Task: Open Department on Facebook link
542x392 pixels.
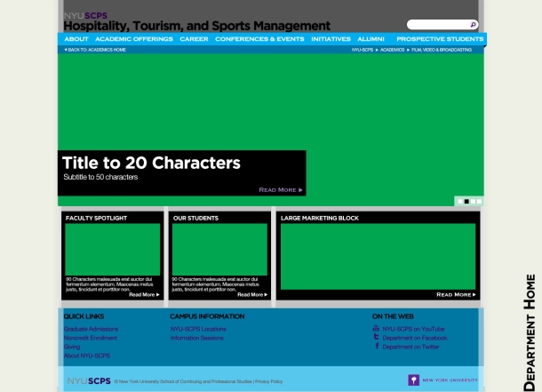Action: [x=415, y=338]
